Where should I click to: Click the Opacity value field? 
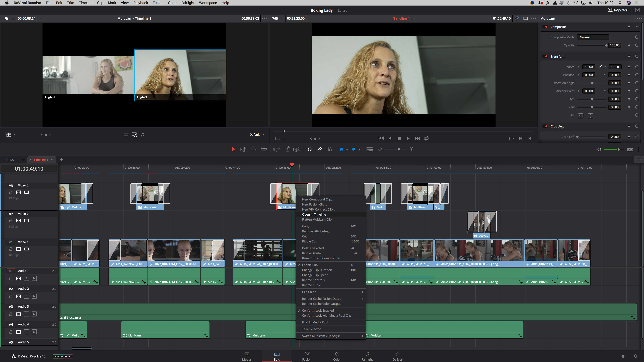coord(614,45)
